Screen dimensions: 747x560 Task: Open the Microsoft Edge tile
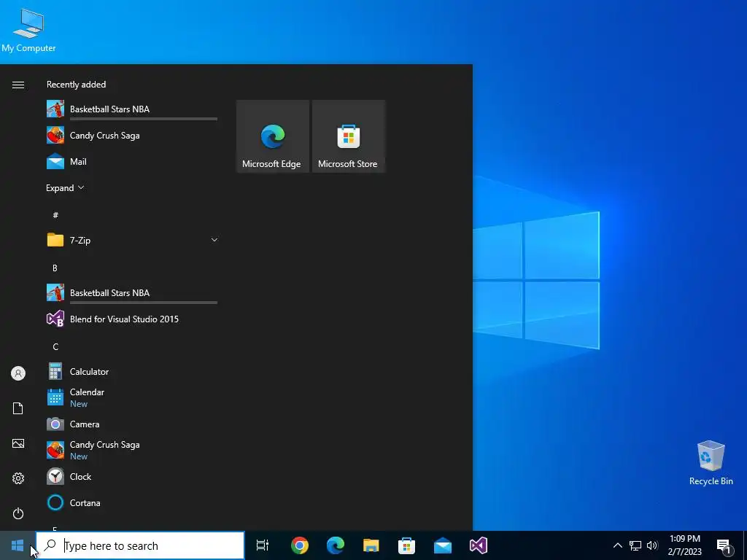tap(273, 136)
